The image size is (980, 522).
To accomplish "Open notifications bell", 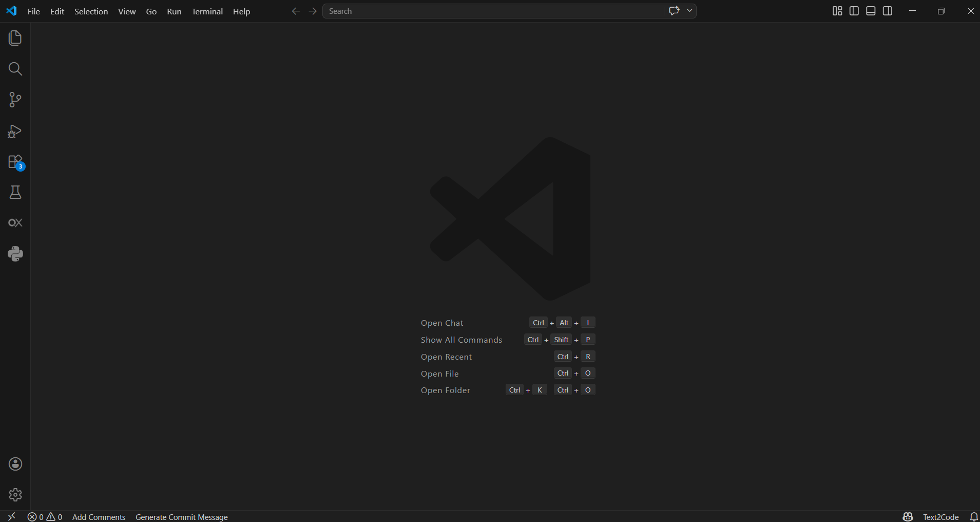I will (973, 517).
